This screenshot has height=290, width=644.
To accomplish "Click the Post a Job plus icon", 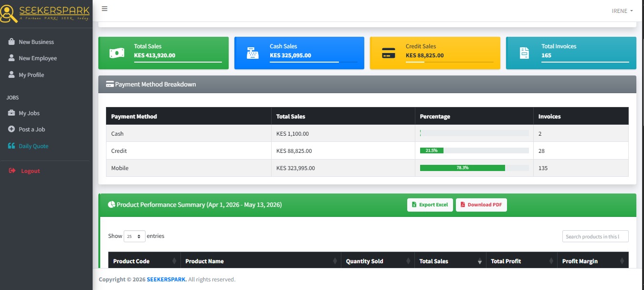I will 11,129.
